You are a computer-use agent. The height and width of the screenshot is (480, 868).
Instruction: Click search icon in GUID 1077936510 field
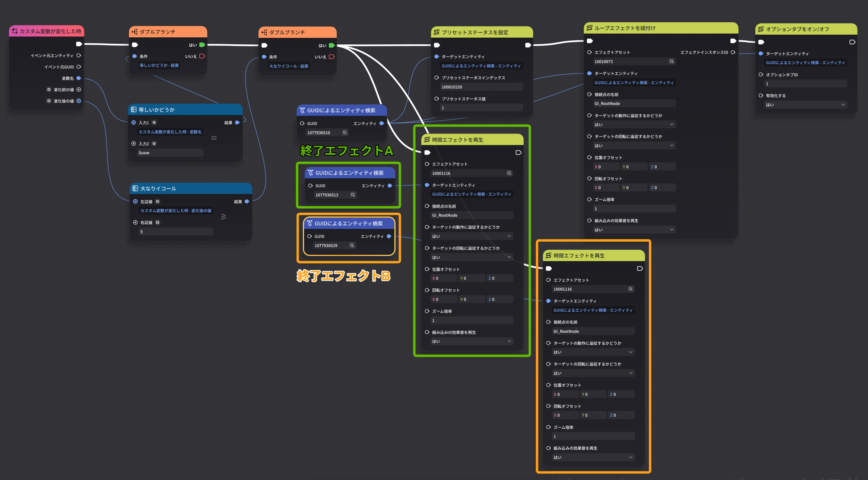point(344,133)
